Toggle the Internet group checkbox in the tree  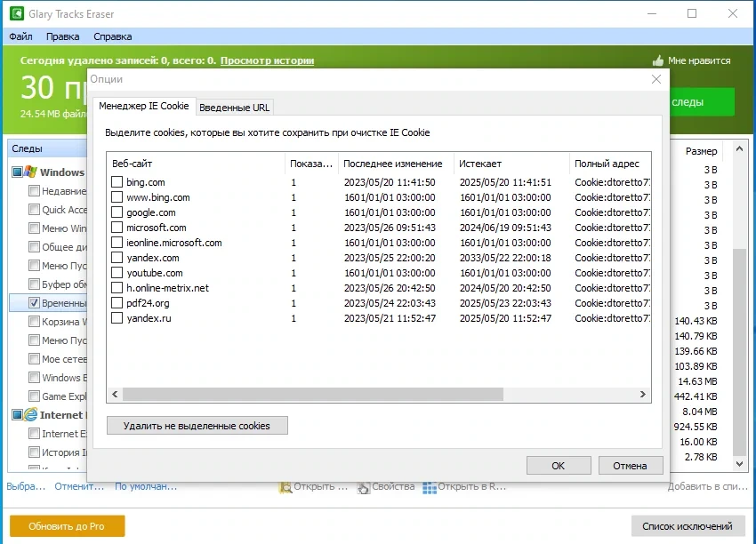18,414
